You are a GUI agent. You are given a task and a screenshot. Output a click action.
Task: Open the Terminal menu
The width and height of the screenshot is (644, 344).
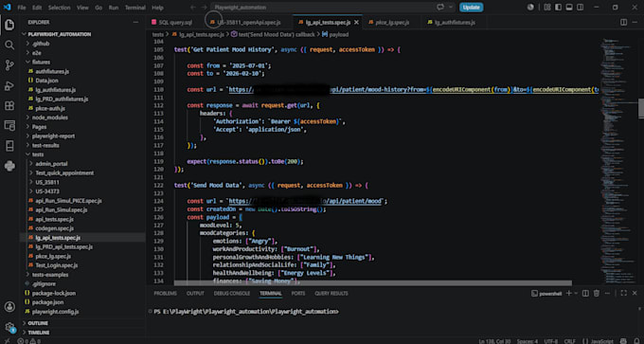[135, 8]
